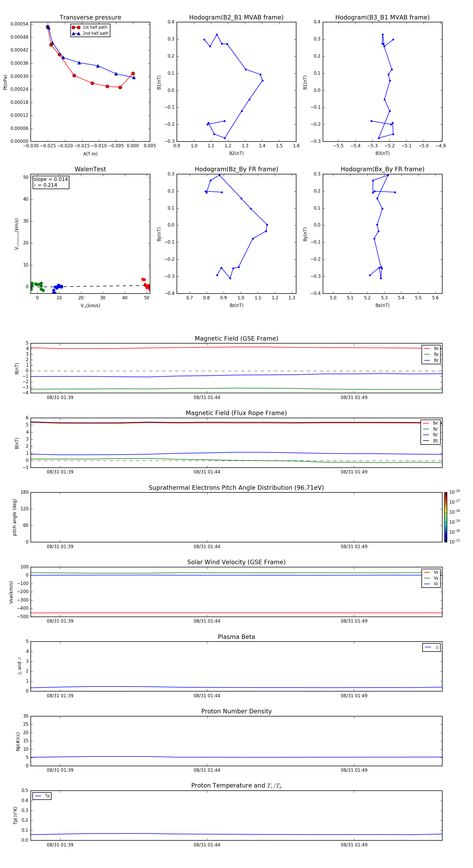Click the "B2(nT)" axis label

[x=236, y=153]
